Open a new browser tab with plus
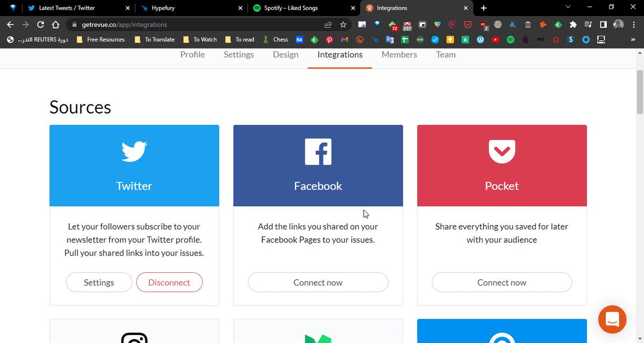This screenshot has width=644, height=343. coord(484,8)
